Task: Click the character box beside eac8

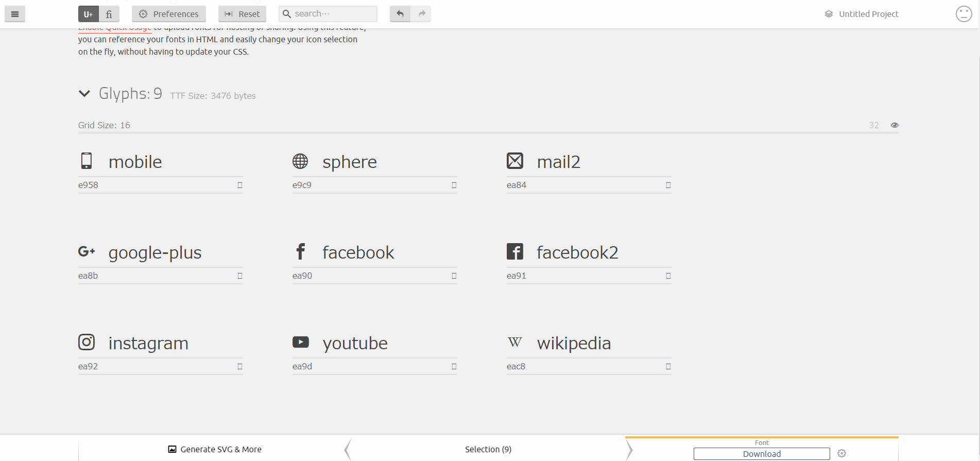Action: [668, 366]
